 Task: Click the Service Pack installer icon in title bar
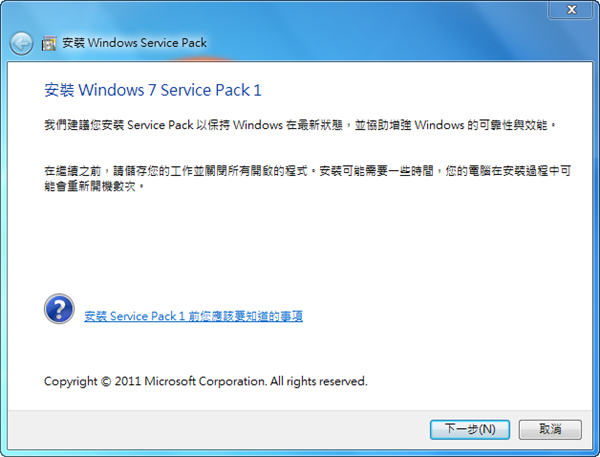coord(49,44)
